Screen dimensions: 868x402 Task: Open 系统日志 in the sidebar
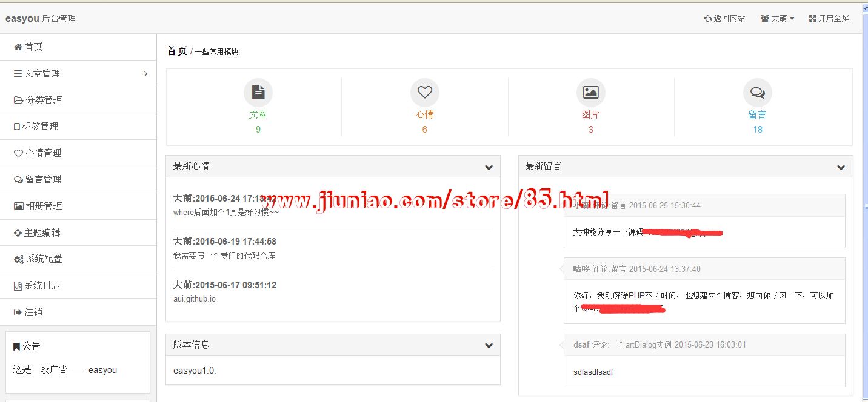[x=78, y=286]
